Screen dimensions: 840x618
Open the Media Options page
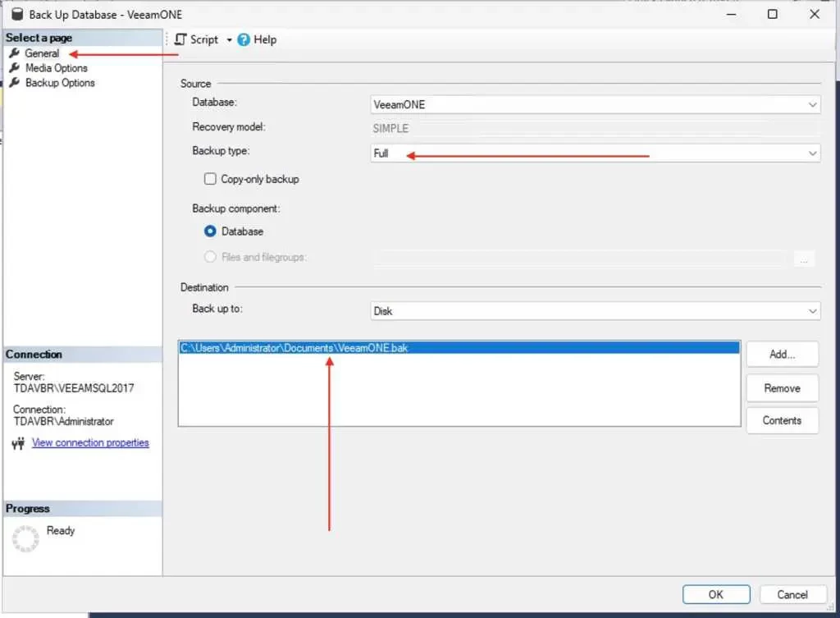click(x=57, y=68)
